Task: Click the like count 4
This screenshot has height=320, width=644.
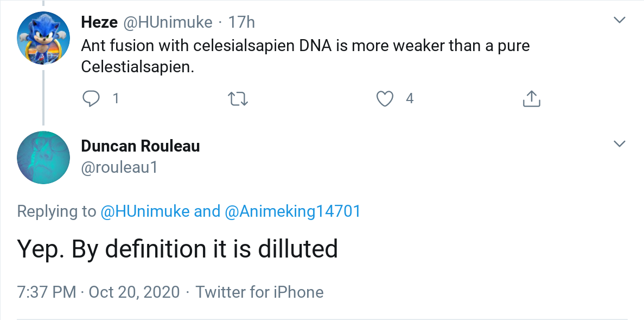Action: pyautogui.click(x=410, y=98)
